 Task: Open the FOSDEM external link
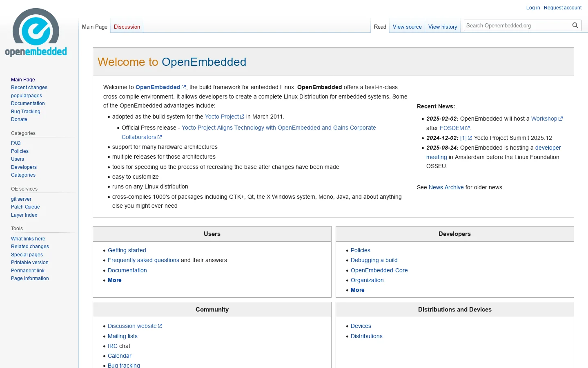455,128
